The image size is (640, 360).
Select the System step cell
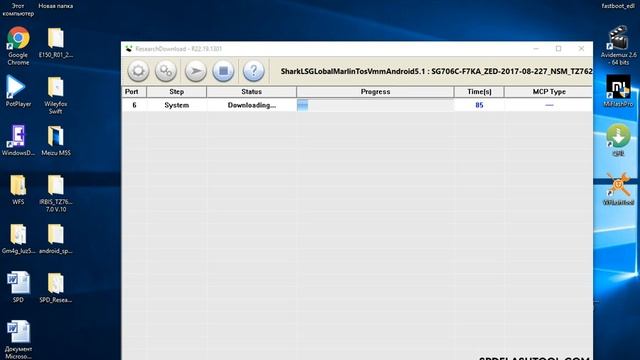click(x=177, y=105)
